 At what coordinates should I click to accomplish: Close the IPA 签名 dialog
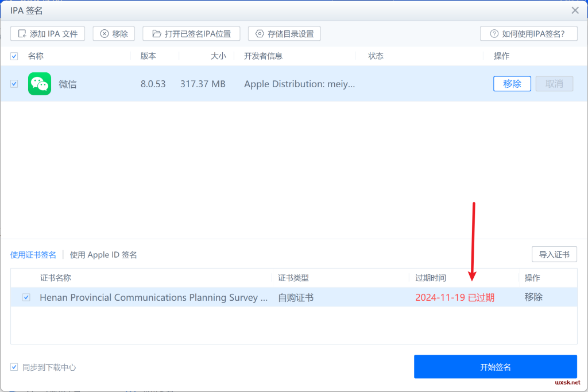tap(575, 10)
